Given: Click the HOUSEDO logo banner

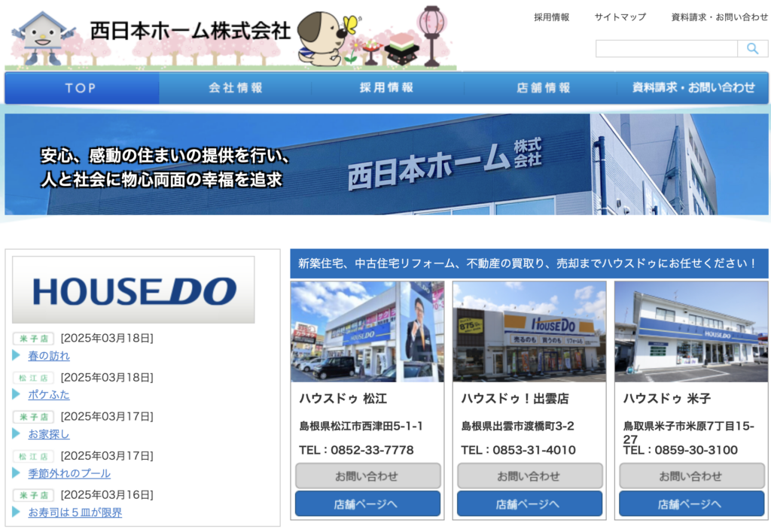Looking at the screenshot, I should click(x=133, y=290).
